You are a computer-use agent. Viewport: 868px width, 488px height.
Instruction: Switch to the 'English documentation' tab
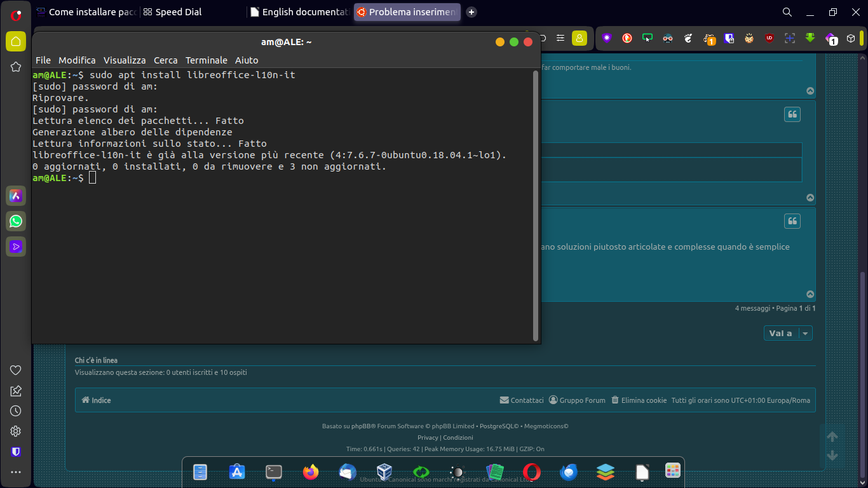coord(299,12)
